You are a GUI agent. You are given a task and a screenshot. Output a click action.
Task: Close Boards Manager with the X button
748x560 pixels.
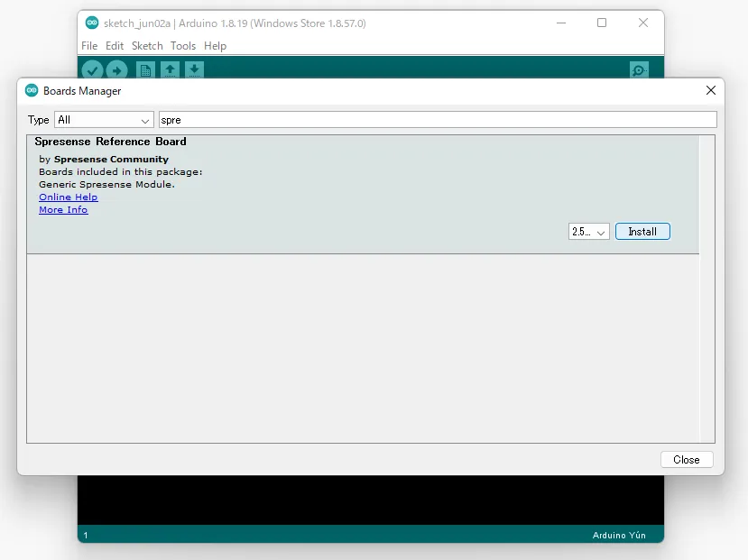pos(711,90)
